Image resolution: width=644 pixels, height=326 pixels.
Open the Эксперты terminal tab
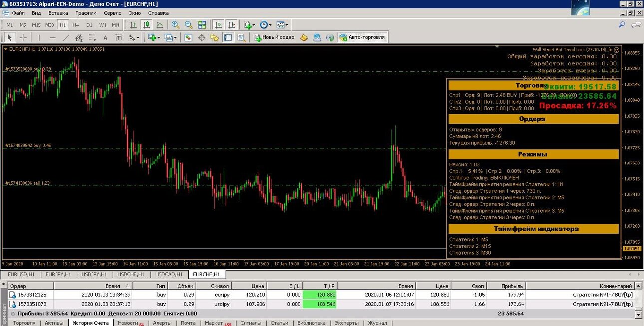[x=346, y=323]
